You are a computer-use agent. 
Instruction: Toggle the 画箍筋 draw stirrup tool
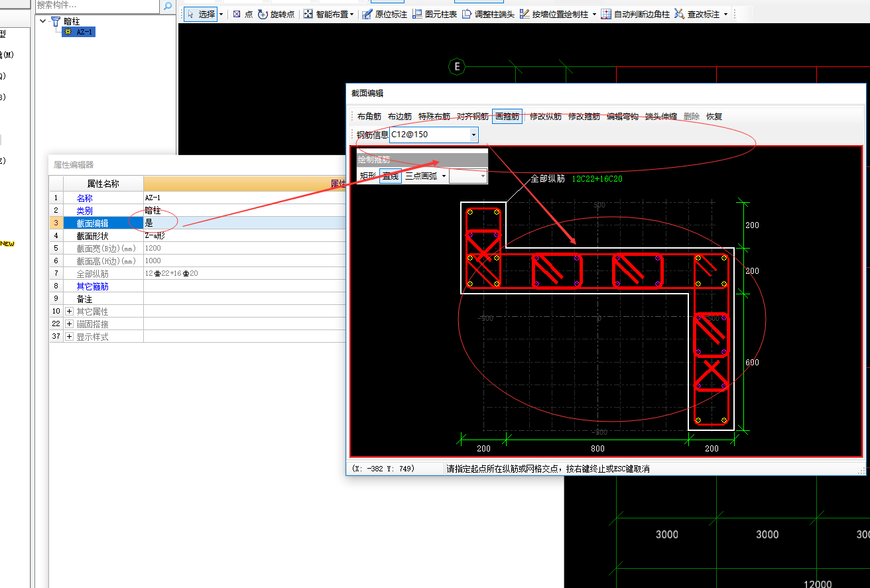507,117
